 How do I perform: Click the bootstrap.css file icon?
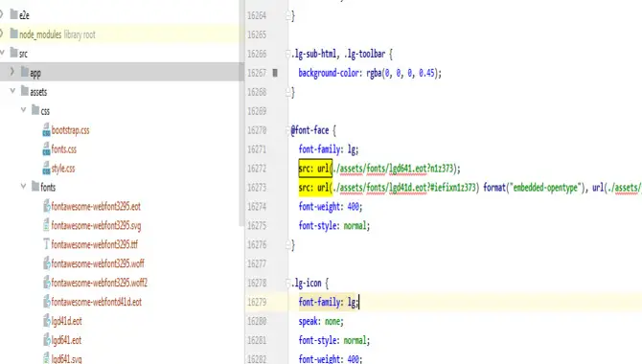pyautogui.click(x=46, y=130)
